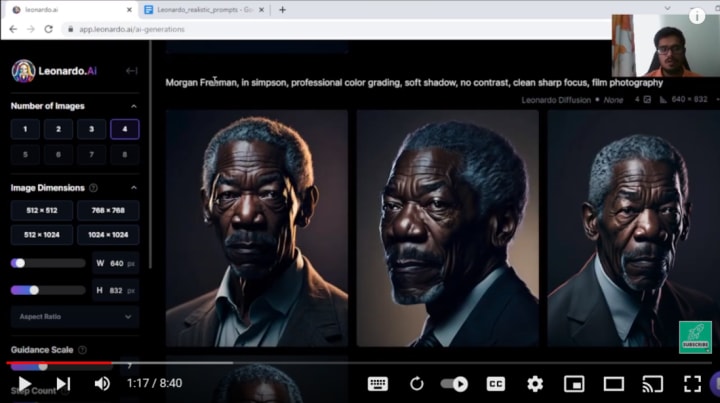Go forward in the browser

(x=31, y=29)
